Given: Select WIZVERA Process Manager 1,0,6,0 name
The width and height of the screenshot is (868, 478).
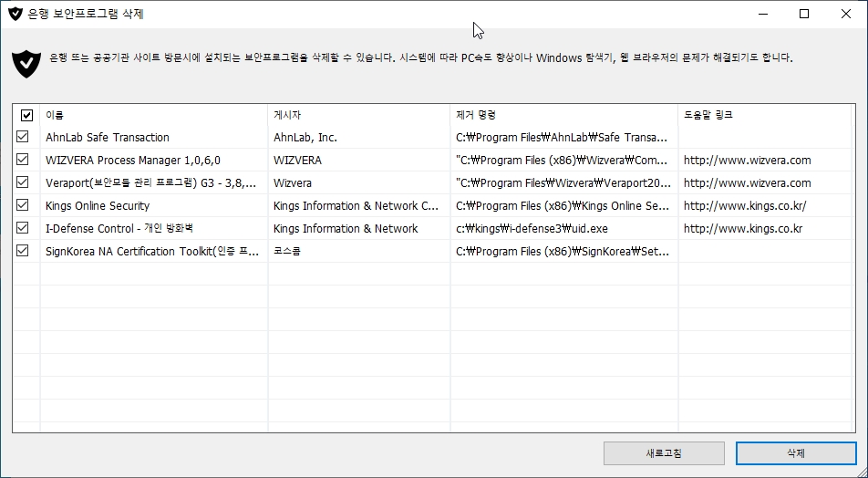Looking at the screenshot, I should point(133,160).
